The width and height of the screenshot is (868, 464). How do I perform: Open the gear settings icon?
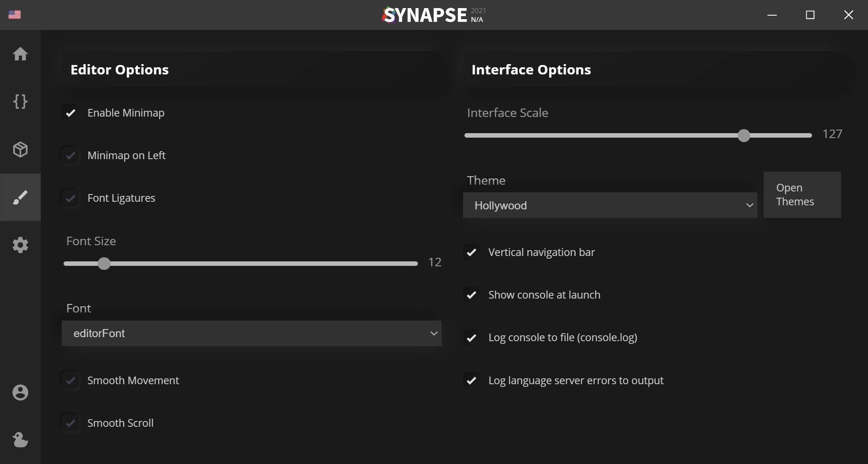(x=20, y=245)
